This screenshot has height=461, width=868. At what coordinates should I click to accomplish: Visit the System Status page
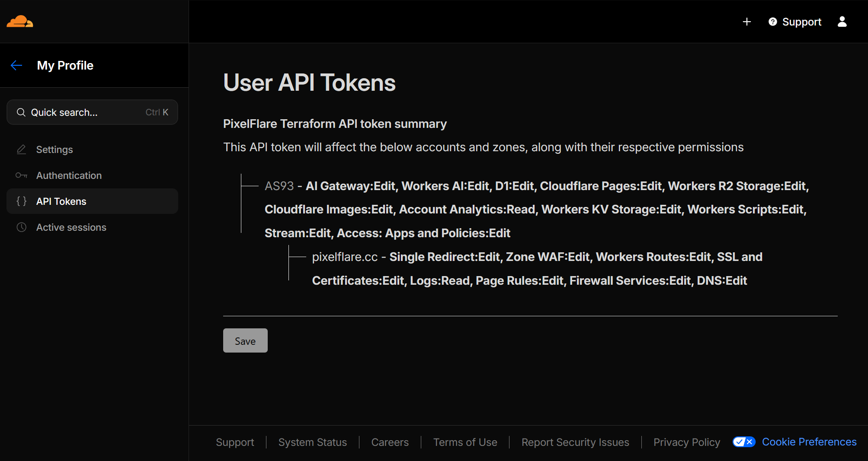pyautogui.click(x=312, y=442)
